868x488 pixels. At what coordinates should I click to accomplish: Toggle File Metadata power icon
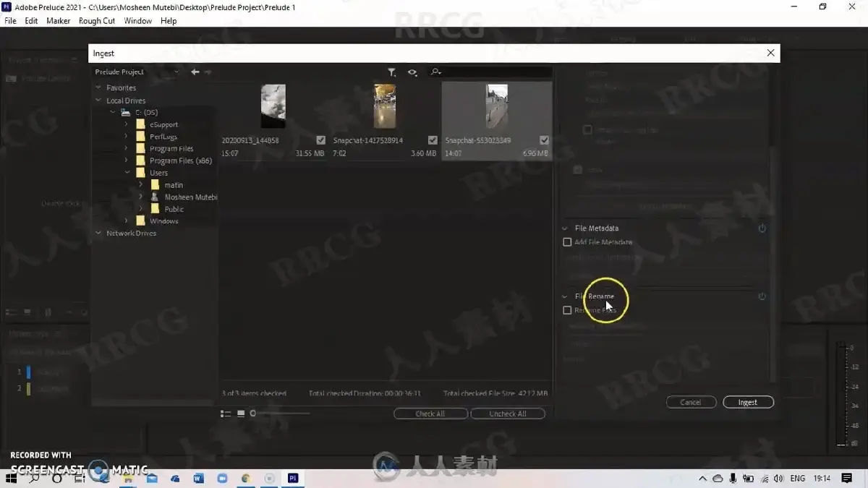[x=762, y=228]
